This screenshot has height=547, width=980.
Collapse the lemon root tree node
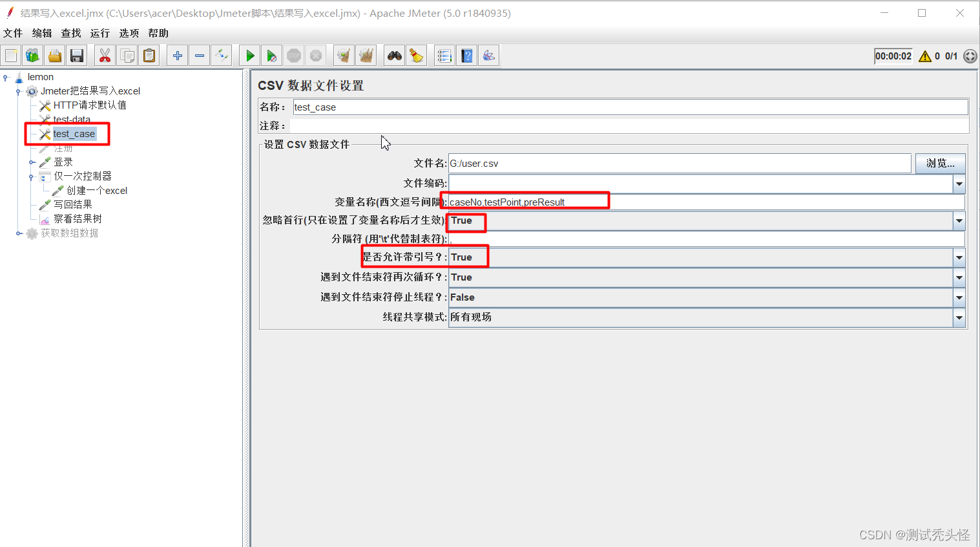pyautogui.click(x=6, y=78)
